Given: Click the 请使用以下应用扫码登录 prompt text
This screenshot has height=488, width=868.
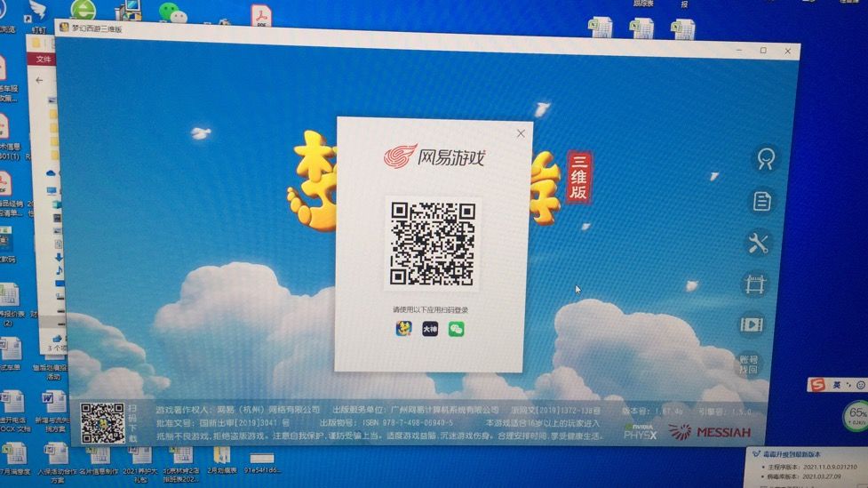Looking at the screenshot, I should [x=430, y=309].
